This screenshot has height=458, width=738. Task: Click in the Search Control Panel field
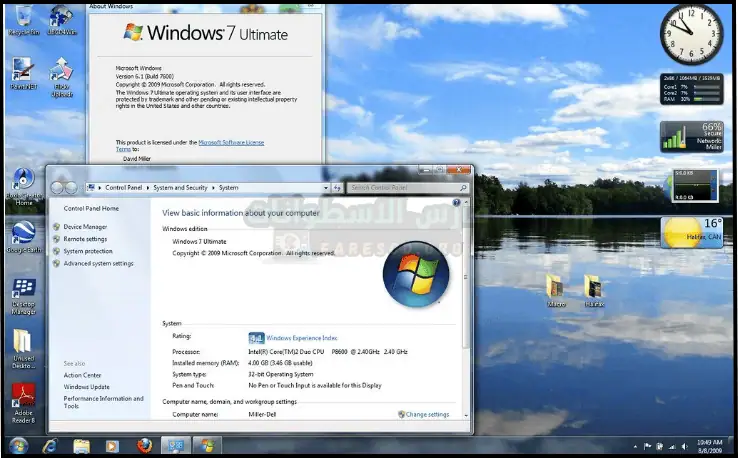400,187
